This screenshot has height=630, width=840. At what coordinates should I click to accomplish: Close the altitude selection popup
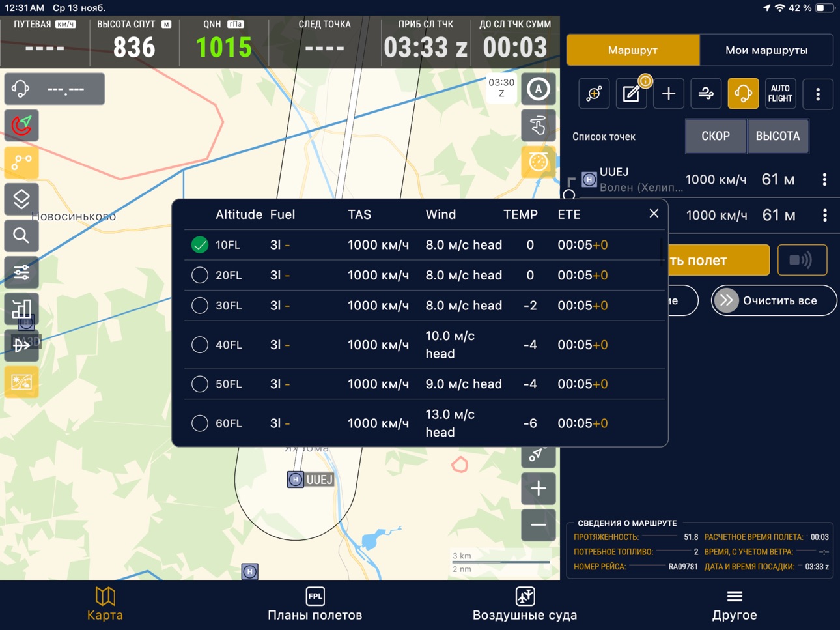[x=654, y=214]
